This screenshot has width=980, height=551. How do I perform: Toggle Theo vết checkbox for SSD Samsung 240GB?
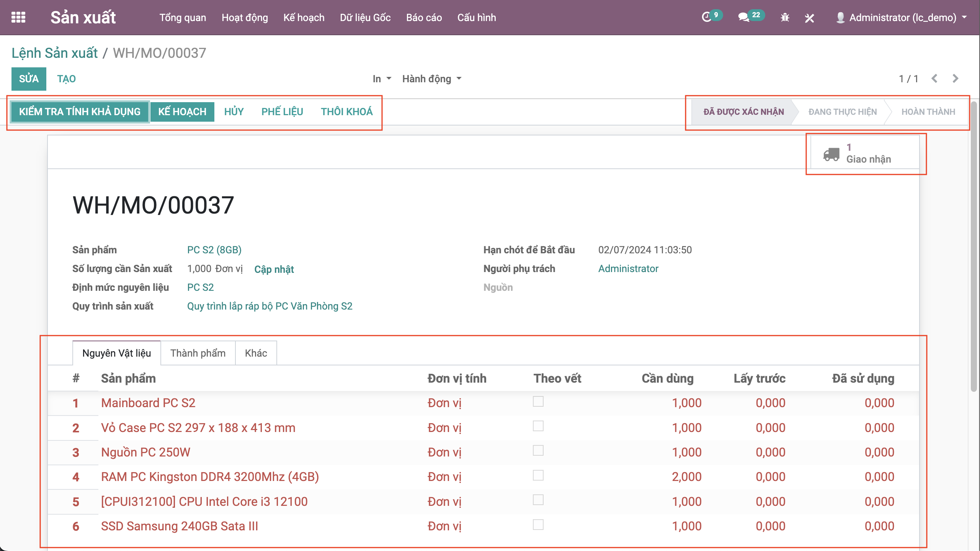tap(538, 525)
